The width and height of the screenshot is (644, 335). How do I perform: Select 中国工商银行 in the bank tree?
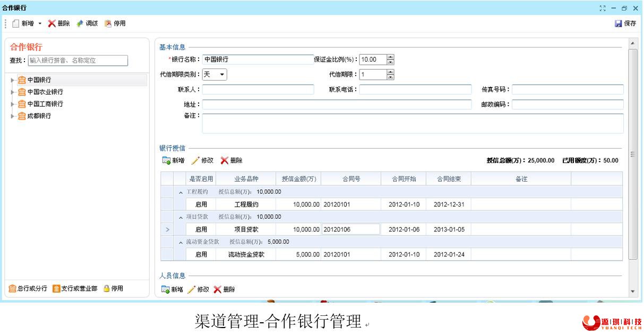tap(45, 104)
